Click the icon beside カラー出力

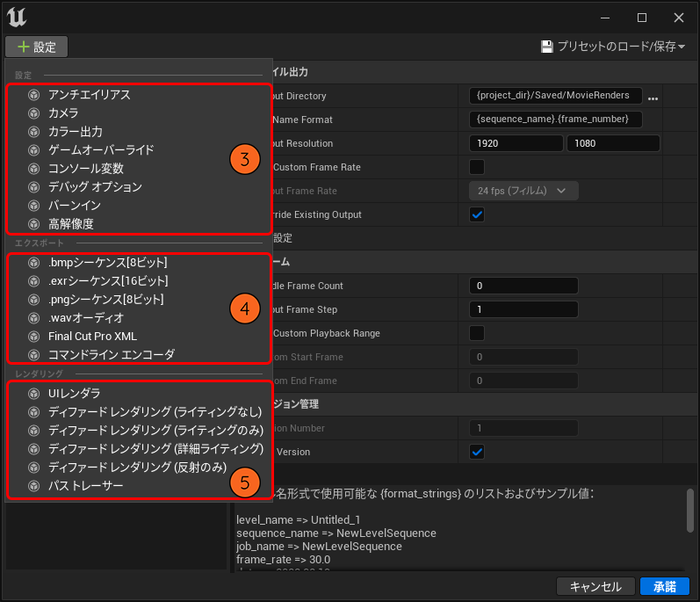[34, 132]
